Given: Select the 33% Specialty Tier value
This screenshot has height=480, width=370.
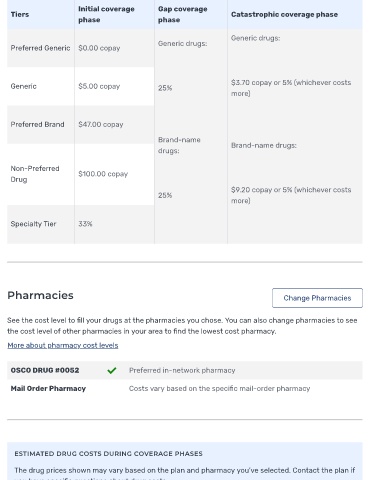Looking at the screenshot, I should (x=85, y=224).
